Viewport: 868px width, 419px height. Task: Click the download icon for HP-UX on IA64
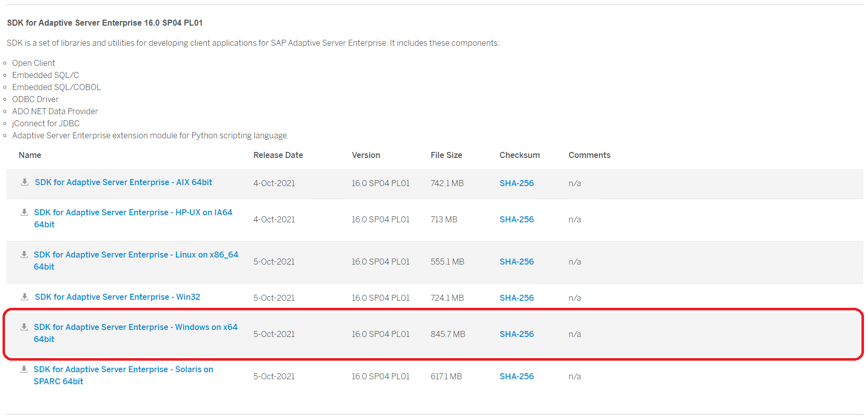click(x=24, y=212)
